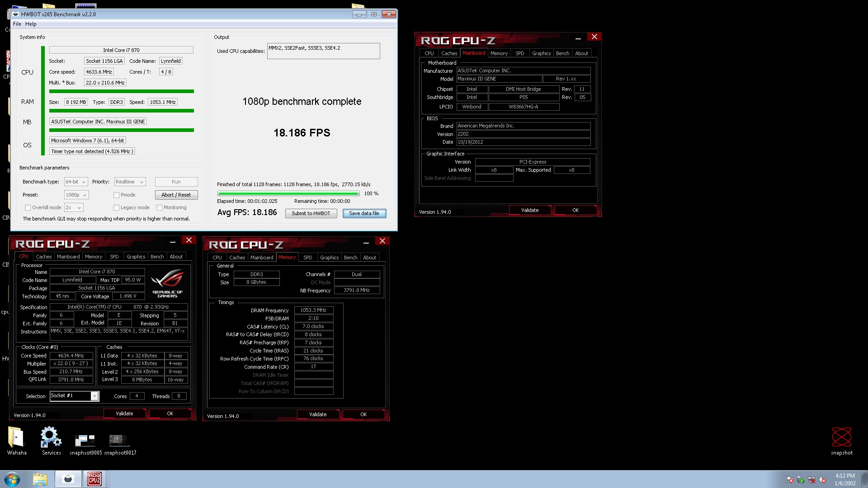This screenshot has height=488, width=868.
Task: Open the Services desktop shortcut
Action: (51, 440)
